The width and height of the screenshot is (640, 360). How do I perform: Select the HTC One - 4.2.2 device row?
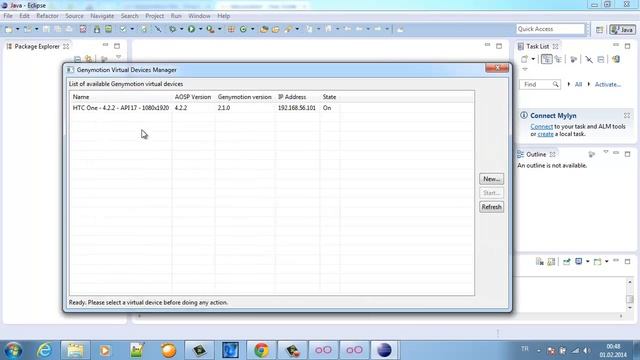tap(272, 108)
